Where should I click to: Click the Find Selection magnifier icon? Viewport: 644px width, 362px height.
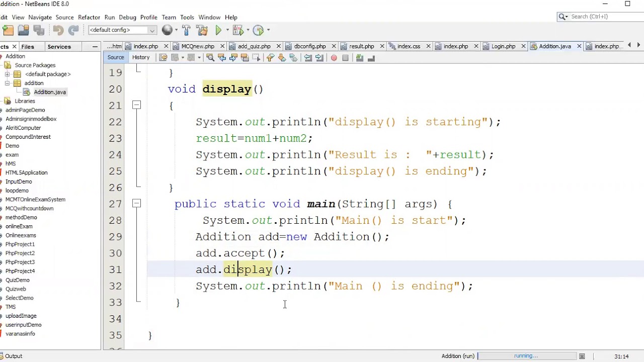(x=210, y=58)
